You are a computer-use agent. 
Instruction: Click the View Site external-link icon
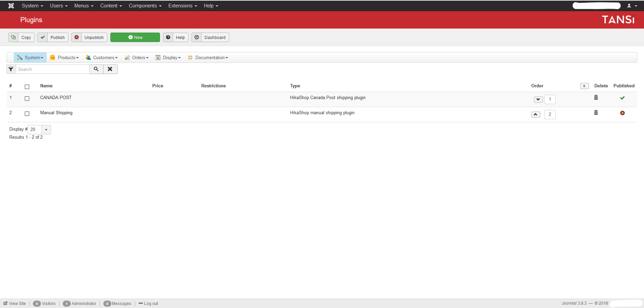tap(5, 303)
